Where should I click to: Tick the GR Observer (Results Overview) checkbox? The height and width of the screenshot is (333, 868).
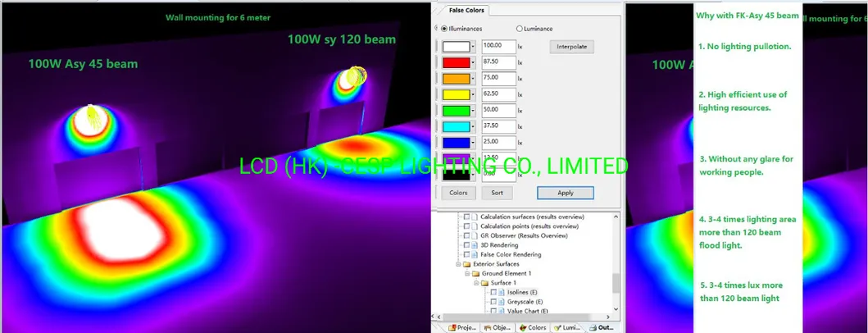tap(466, 235)
